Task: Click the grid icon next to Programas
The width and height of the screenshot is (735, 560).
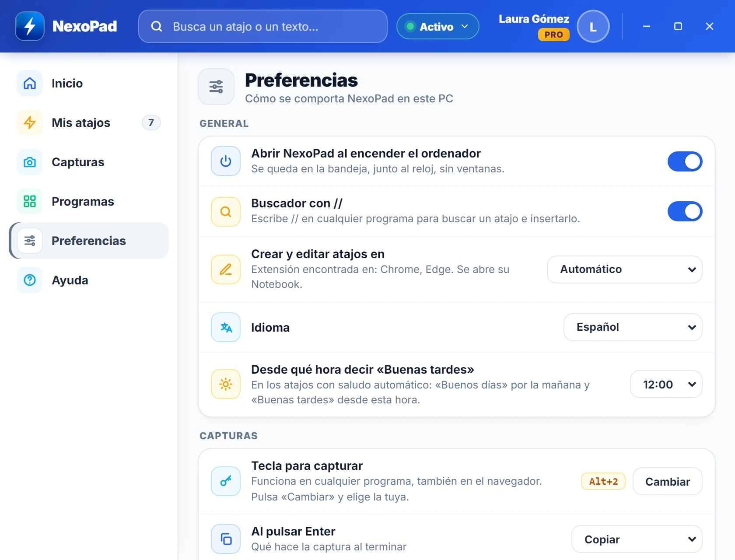Action: point(30,201)
